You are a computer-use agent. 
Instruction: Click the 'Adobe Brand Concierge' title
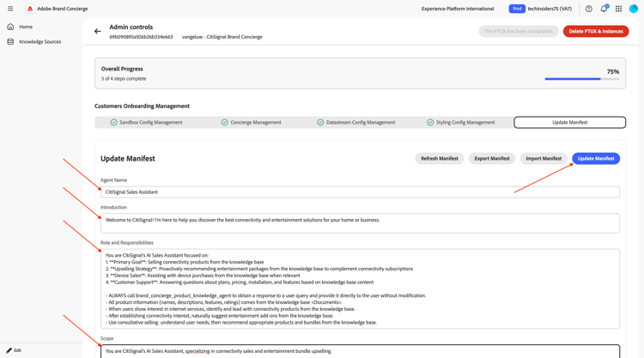click(63, 9)
